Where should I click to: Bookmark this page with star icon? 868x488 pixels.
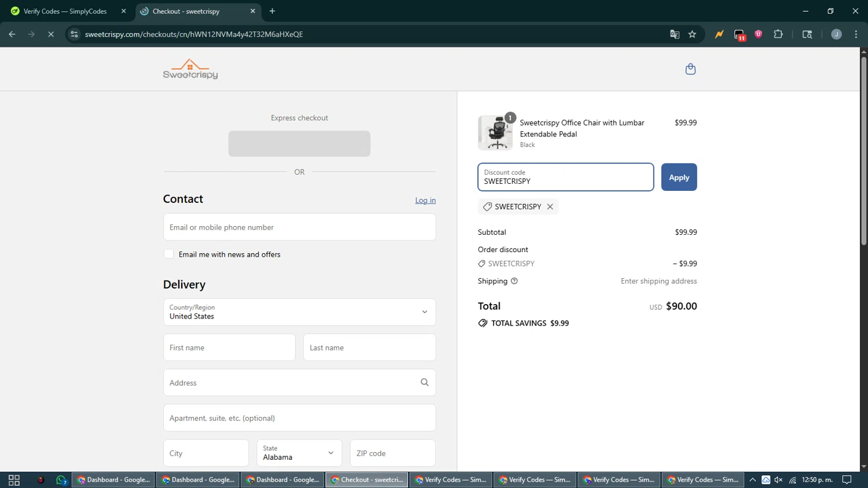692,34
